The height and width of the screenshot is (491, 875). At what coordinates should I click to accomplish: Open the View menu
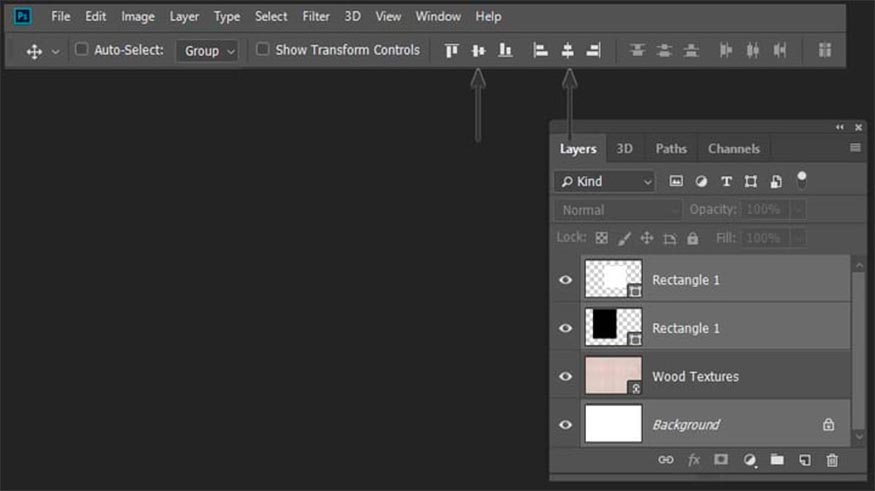click(388, 17)
